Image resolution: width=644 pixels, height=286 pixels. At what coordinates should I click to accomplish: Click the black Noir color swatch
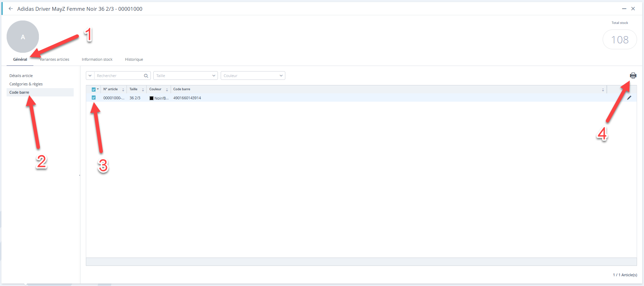click(152, 98)
